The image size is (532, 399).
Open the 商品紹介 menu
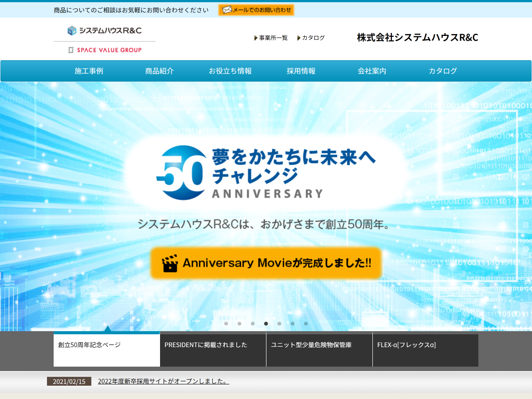pyautogui.click(x=160, y=71)
